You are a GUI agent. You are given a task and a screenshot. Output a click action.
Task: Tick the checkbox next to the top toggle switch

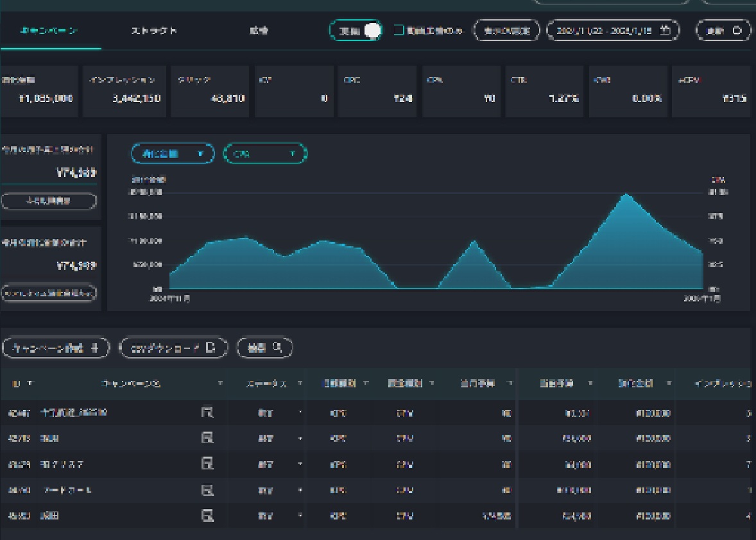(399, 30)
